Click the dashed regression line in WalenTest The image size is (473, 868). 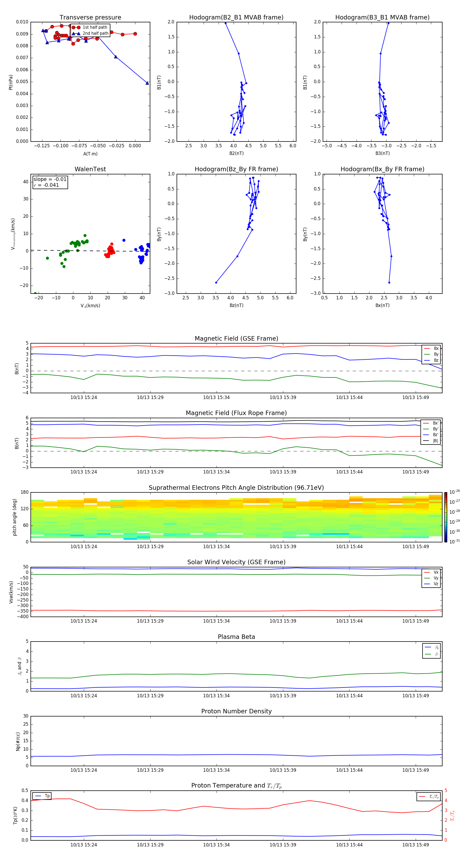90,251
